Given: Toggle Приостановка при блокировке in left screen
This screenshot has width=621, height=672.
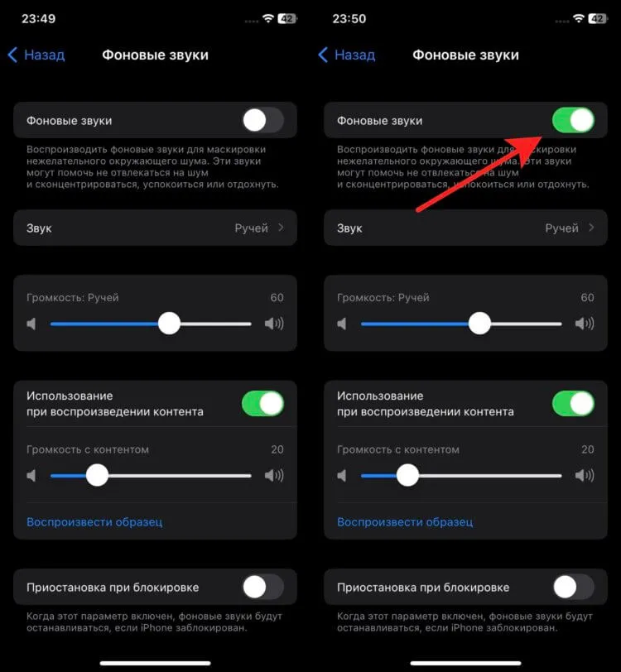Looking at the screenshot, I should [263, 587].
